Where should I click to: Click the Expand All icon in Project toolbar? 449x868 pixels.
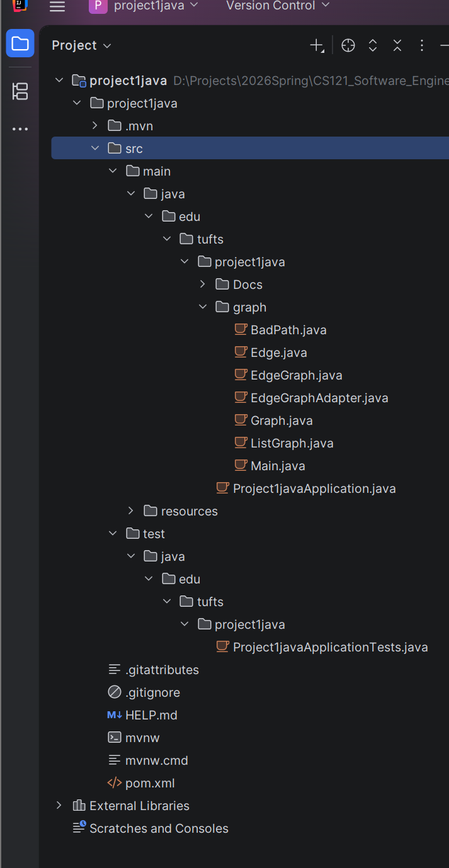pos(373,45)
